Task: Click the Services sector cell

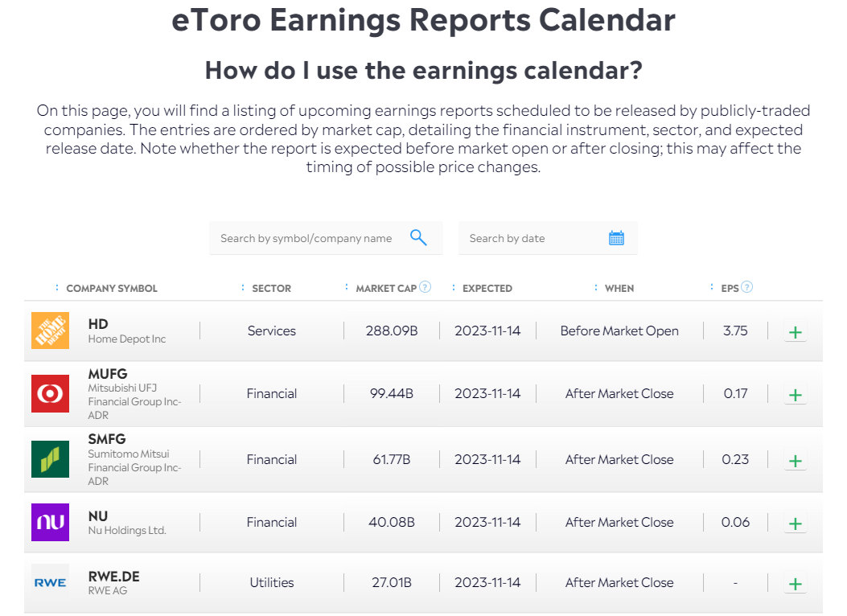Action: 272,331
